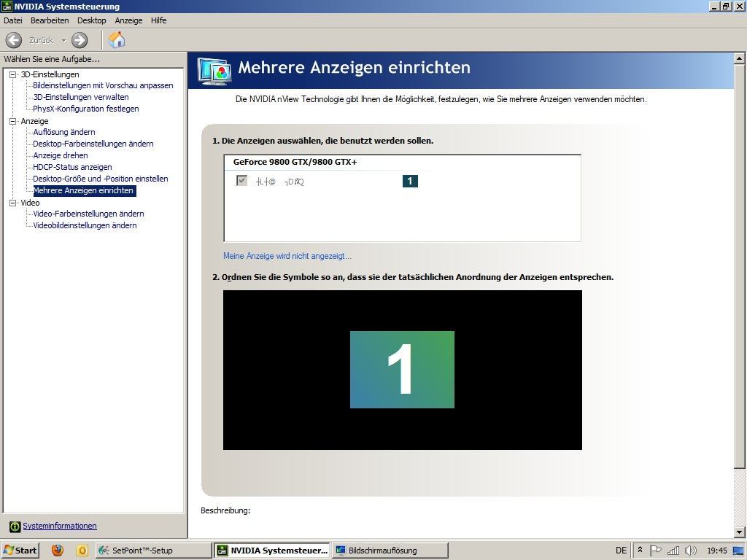Click Meine Anzeige wird nicht angezeigt link
The width and height of the screenshot is (747, 560).
[287, 256]
